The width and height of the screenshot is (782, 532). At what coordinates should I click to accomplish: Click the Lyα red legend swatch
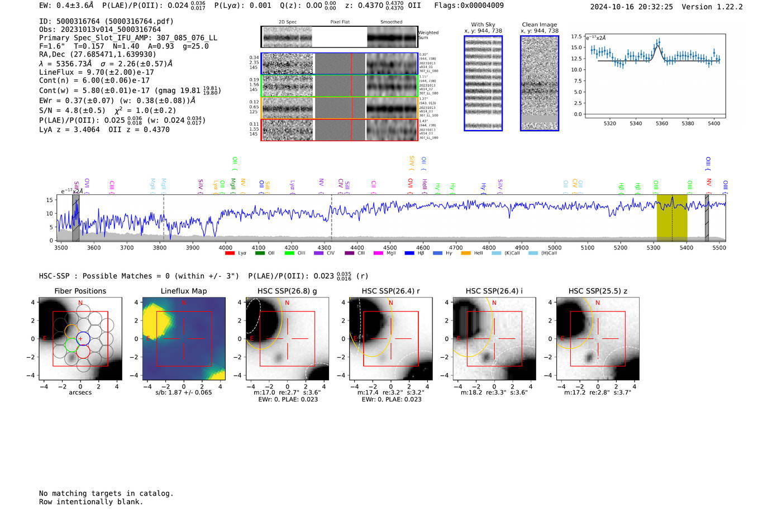pyautogui.click(x=230, y=253)
